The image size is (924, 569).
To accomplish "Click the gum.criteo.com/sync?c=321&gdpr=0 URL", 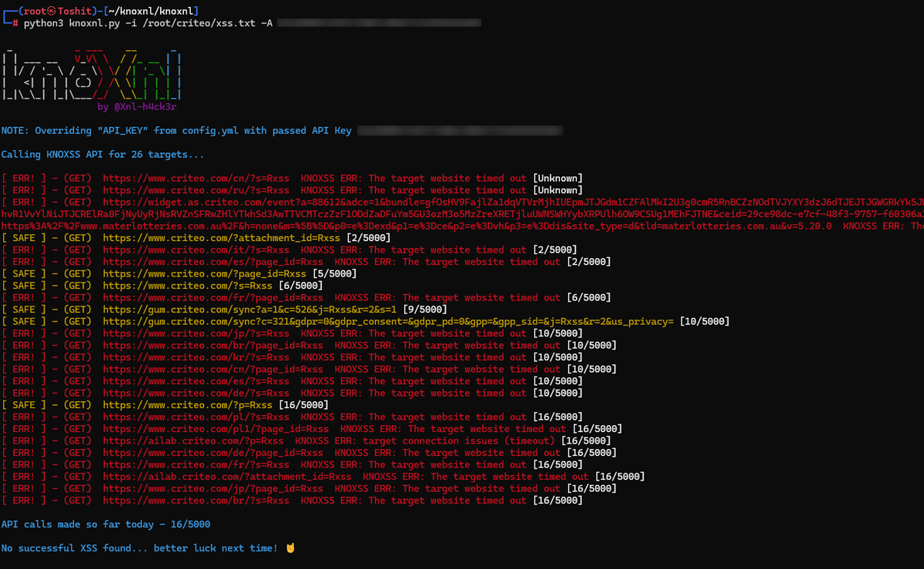I will (x=389, y=322).
